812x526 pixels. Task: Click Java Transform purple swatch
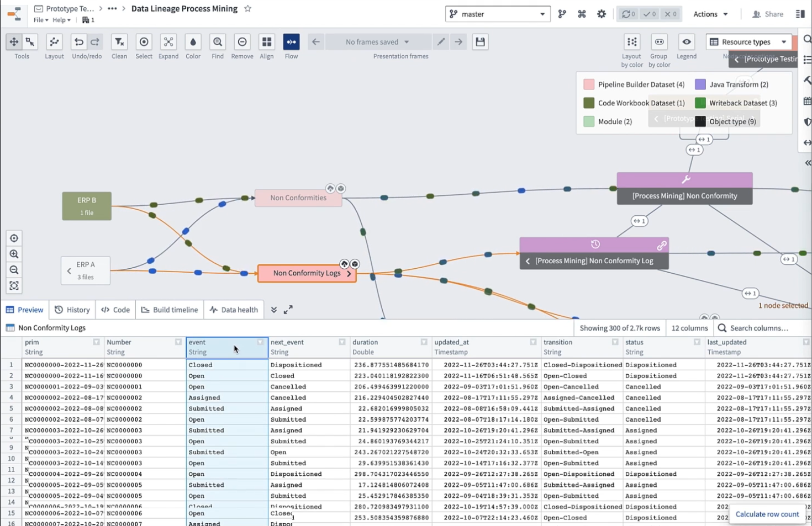click(700, 84)
